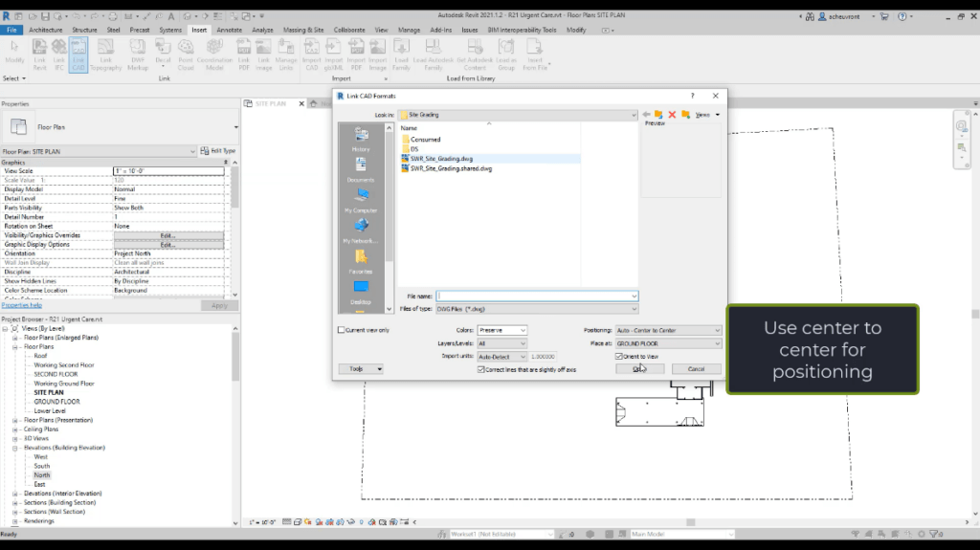The width and height of the screenshot is (980, 550).
Task: Click the Link CAD ribbon icon
Action: tap(78, 54)
